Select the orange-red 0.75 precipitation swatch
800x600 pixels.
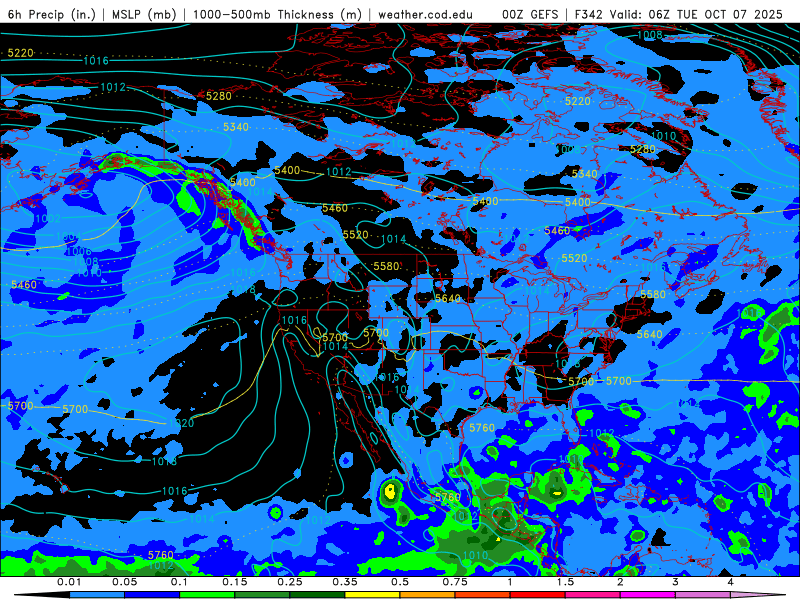tap(483, 595)
